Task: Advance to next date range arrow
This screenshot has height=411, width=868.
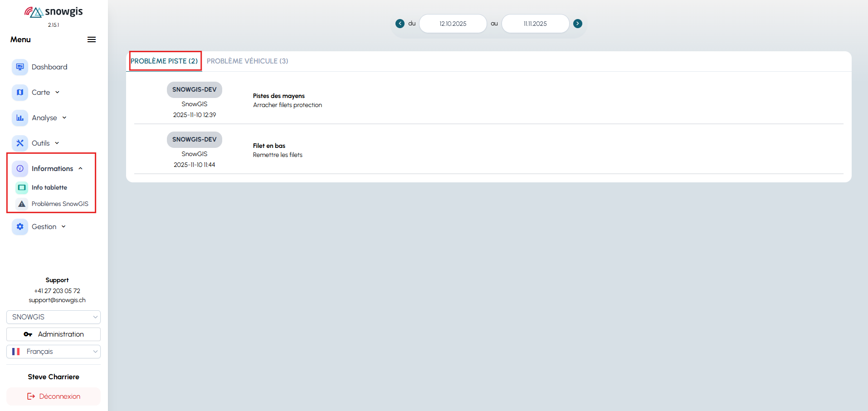Action: (x=578, y=24)
